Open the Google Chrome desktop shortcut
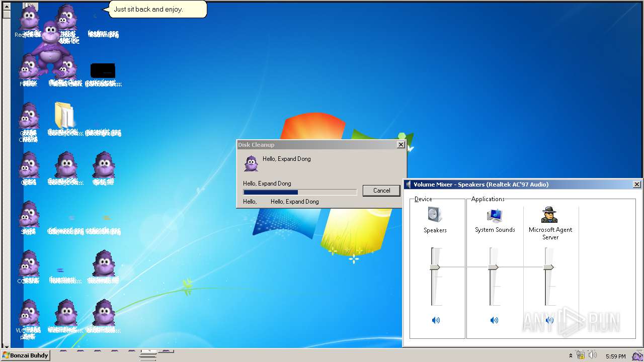Viewport: 644px width, 362px height. [x=29, y=122]
